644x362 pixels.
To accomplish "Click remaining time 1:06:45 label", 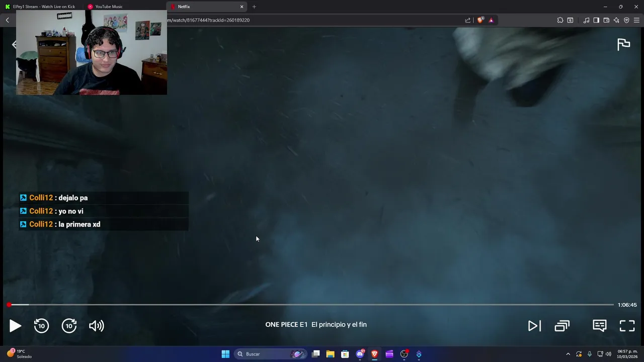I will tap(627, 305).
